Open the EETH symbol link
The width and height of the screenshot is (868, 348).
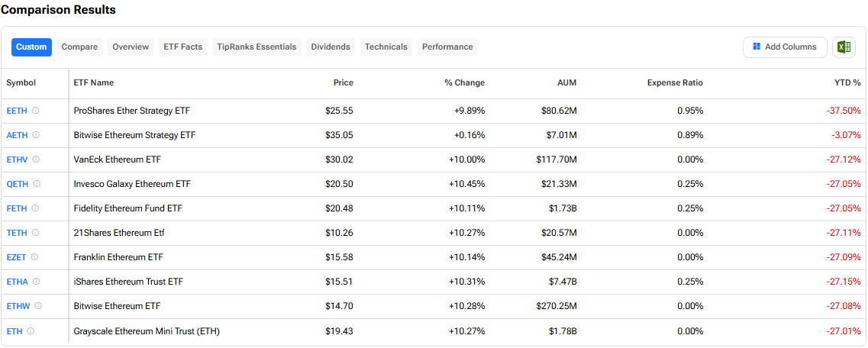click(17, 111)
